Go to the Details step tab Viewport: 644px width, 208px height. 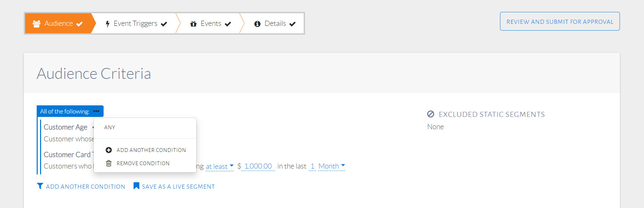(275, 23)
